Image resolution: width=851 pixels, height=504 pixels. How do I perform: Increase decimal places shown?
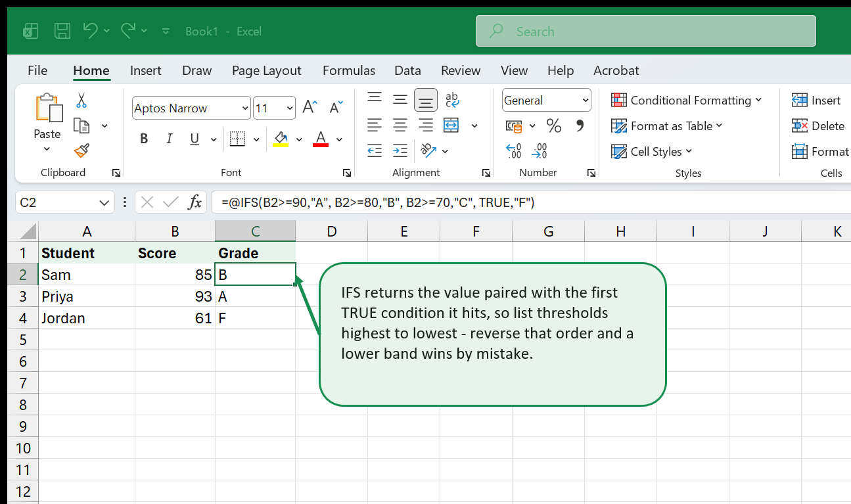pos(514,151)
